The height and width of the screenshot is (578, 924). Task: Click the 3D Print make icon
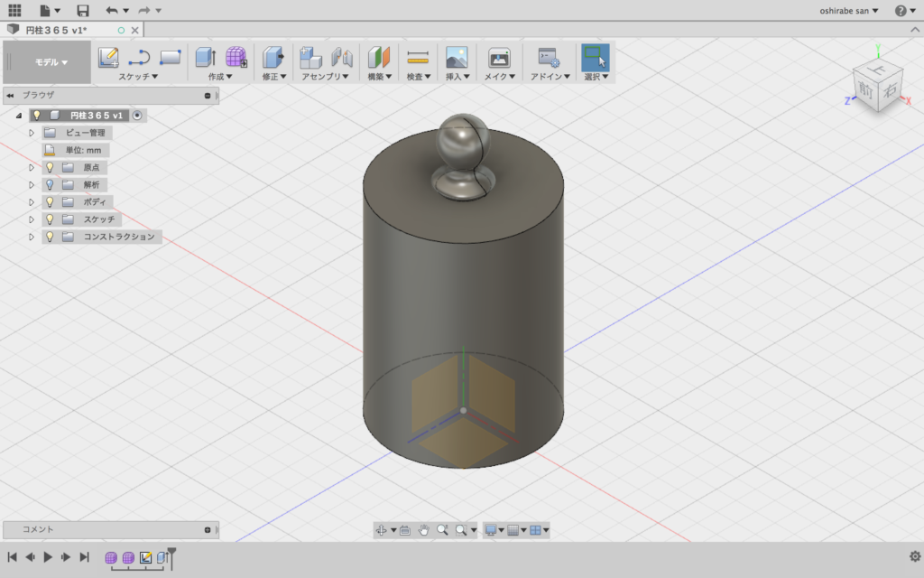point(499,57)
